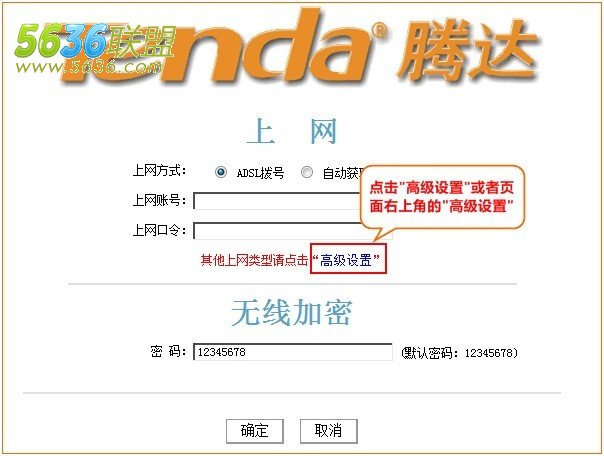
Task: Click the 无线加密 section heading
Action: 292,312
